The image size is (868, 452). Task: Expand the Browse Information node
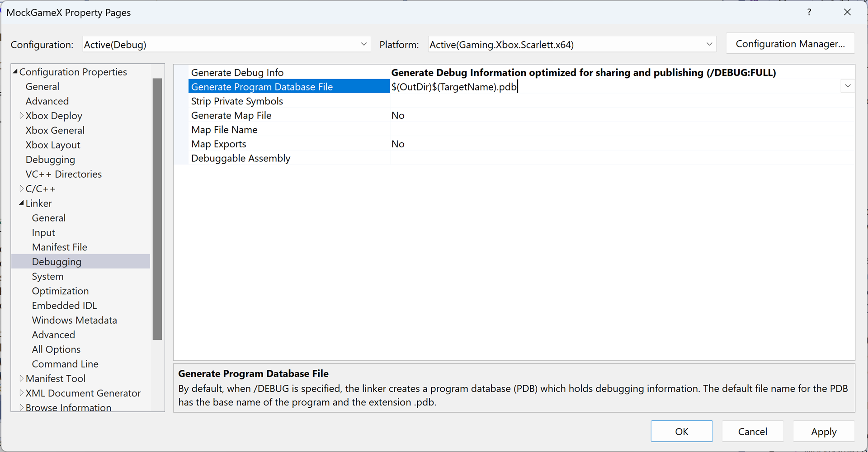(21, 407)
